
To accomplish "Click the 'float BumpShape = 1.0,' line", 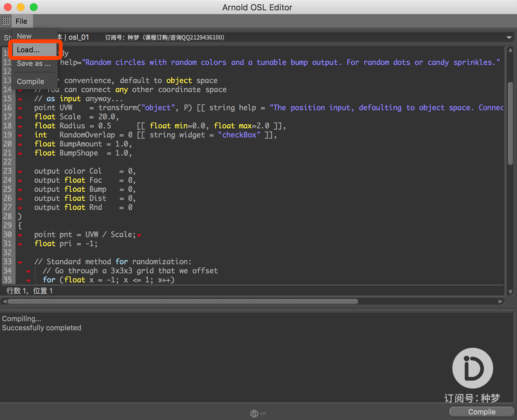I will click(83, 153).
